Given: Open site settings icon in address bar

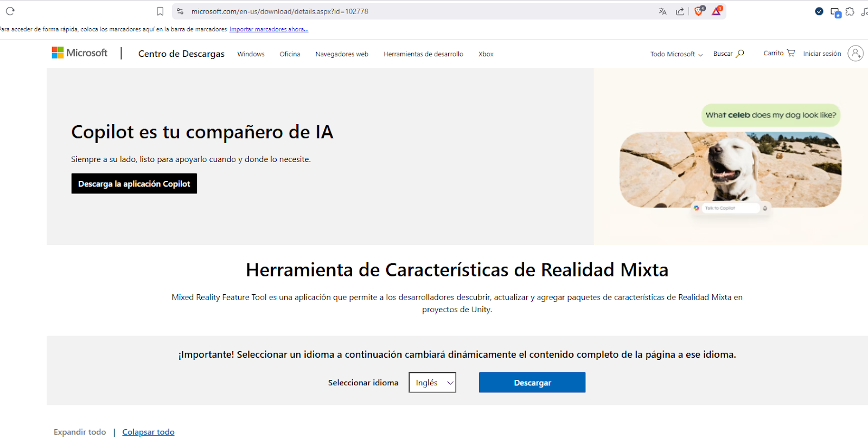Looking at the screenshot, I should tap(180, 11).
